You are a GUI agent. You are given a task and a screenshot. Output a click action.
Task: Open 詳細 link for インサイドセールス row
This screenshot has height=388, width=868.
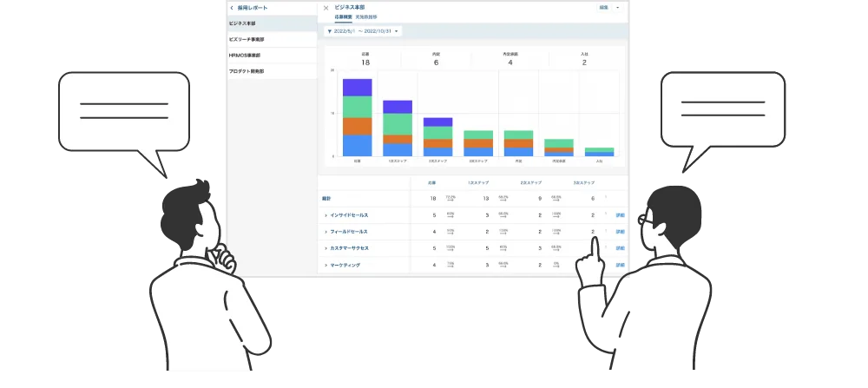[x=620, y=215]
